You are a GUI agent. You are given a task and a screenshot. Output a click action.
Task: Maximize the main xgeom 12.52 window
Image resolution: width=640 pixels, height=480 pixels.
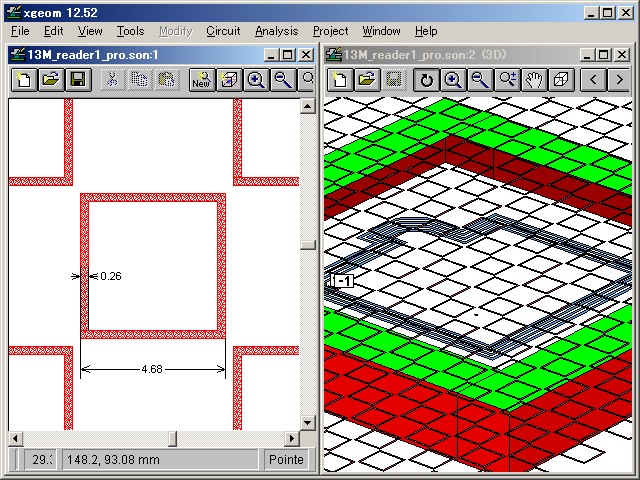click(x=608, y=13)
